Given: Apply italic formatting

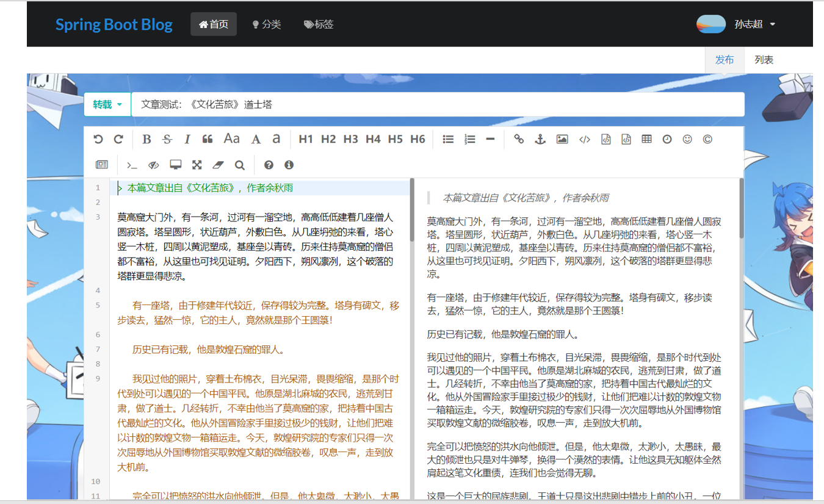Looking at the screenshot, I should click(187, 139).
